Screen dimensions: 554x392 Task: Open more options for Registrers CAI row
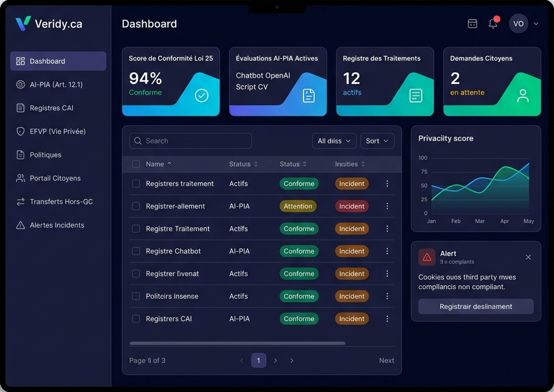[387, 319]
